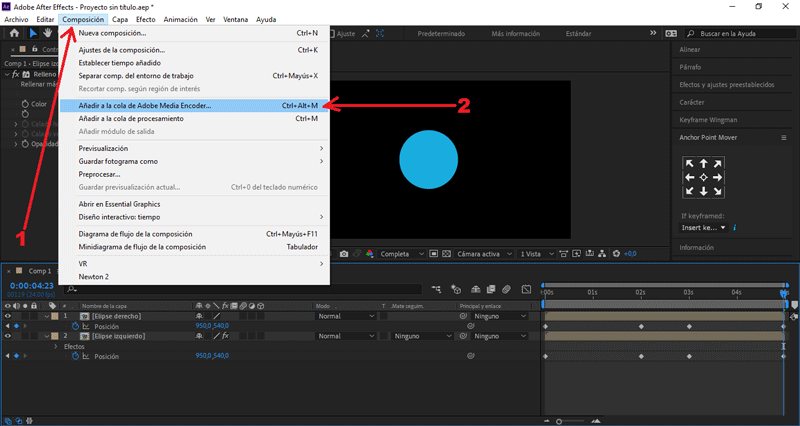Image resolution: width=800 pixels, height=426 pixels.
Task: Click the Home icon in toolbar
Action: click(14, 33)
